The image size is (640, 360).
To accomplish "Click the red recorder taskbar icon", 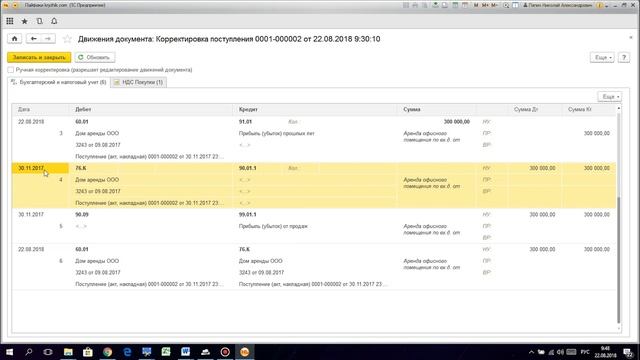I will [x=225, y=352].
